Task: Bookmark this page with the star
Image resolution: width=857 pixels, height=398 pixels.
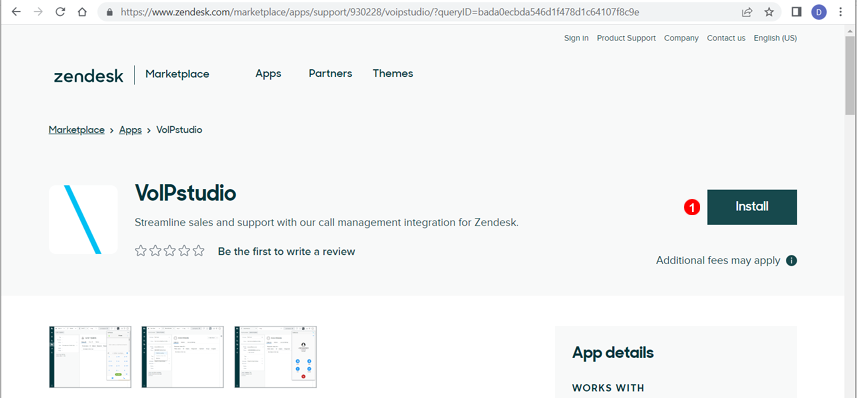Action: 769,11
